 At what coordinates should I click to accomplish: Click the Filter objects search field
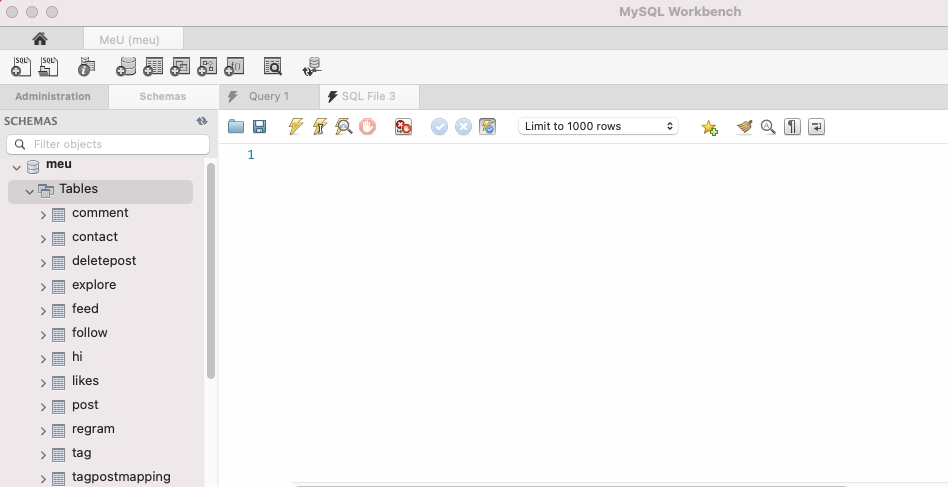click(108, 144)
